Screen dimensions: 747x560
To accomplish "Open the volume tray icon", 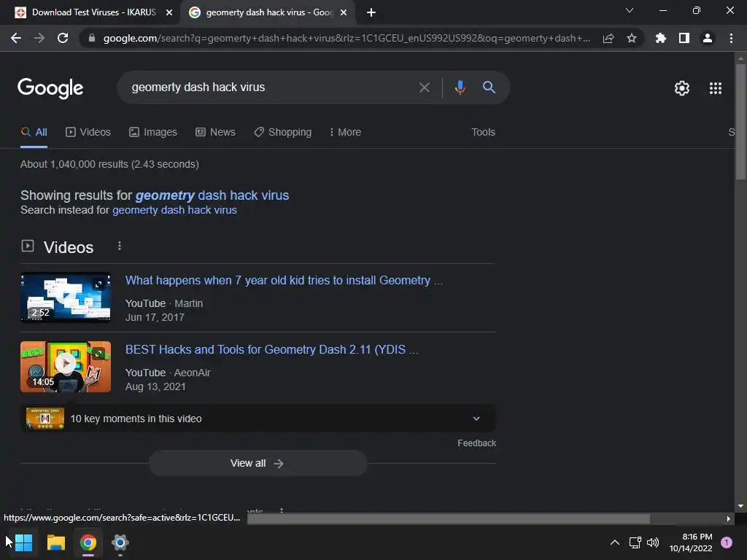I will point(653,542).
